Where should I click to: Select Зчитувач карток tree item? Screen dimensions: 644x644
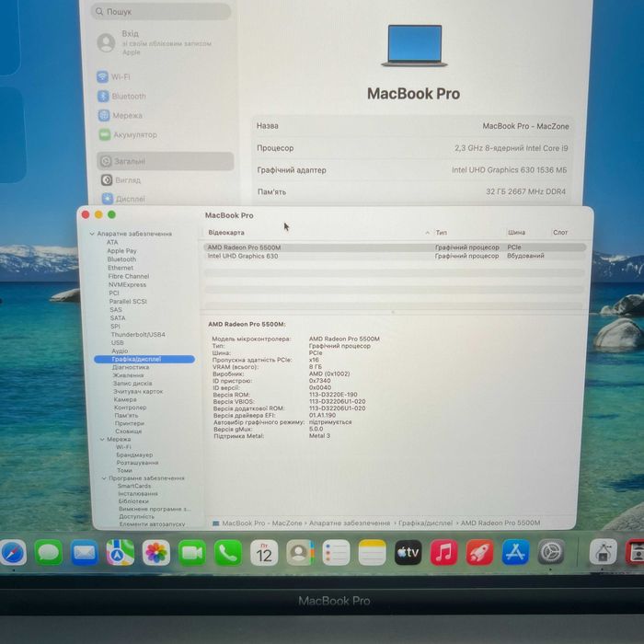(x=138, y=391)
